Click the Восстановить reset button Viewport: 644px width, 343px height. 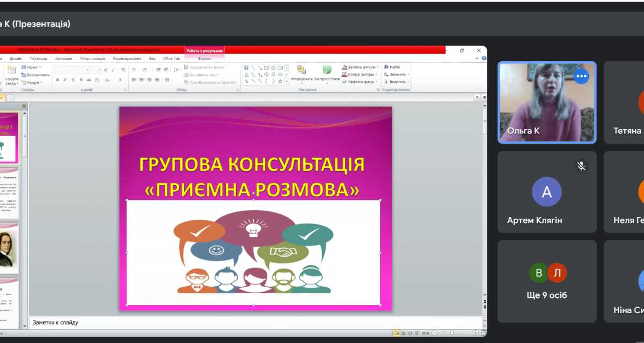[35, 74]
